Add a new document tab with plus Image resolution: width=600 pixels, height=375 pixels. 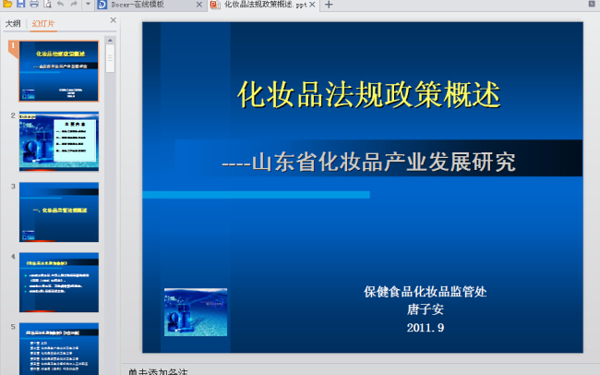329,5
